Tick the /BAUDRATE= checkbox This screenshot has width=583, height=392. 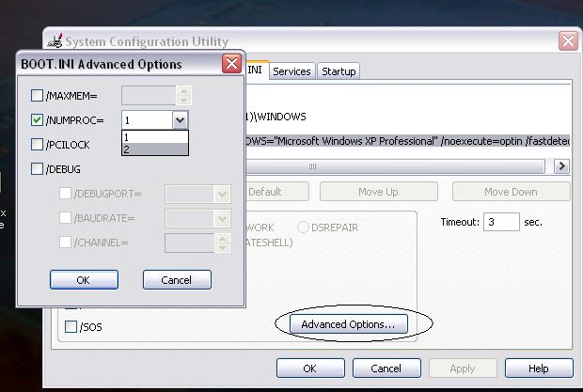pyautogui.click(x=66, y=218)
